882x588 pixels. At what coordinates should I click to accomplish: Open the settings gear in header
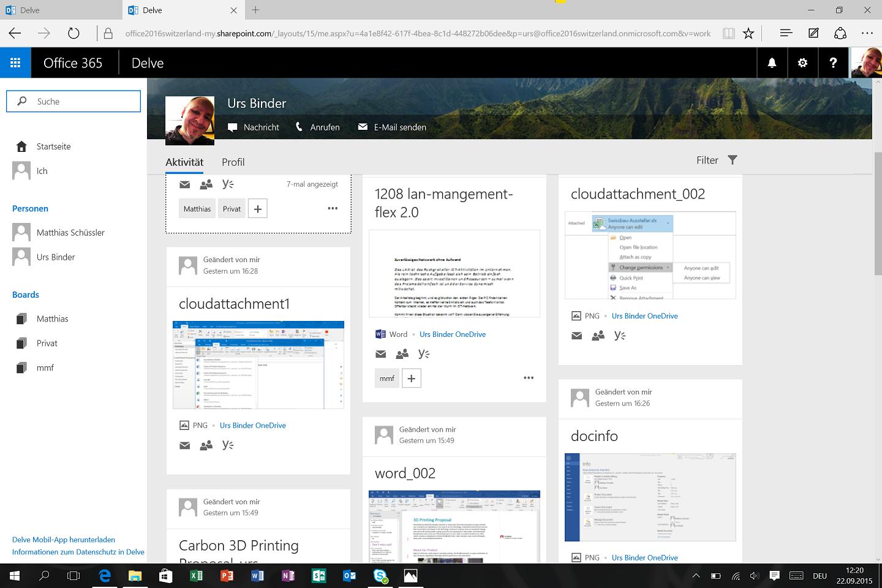(x=802, y=62)
